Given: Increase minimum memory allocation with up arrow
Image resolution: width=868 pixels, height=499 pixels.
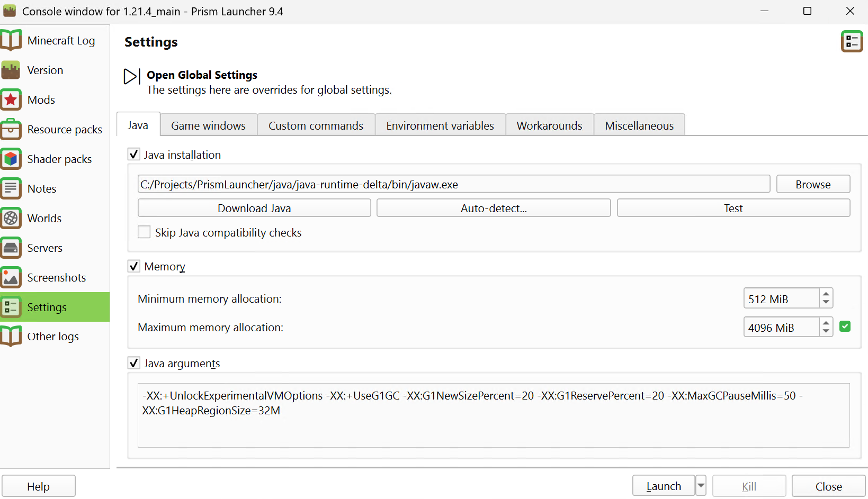Looking at the screenshot, I should coord(826,293).
